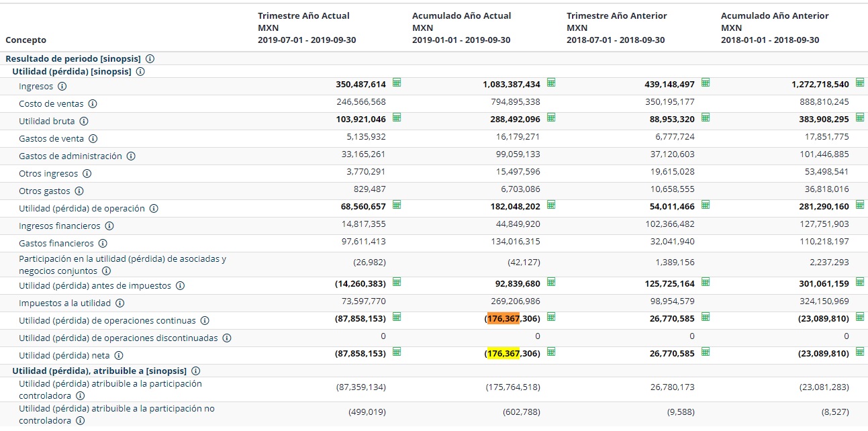Click info icon next to Gastos financieros
This screenshot has height=431, width=868.
[103, 244]
